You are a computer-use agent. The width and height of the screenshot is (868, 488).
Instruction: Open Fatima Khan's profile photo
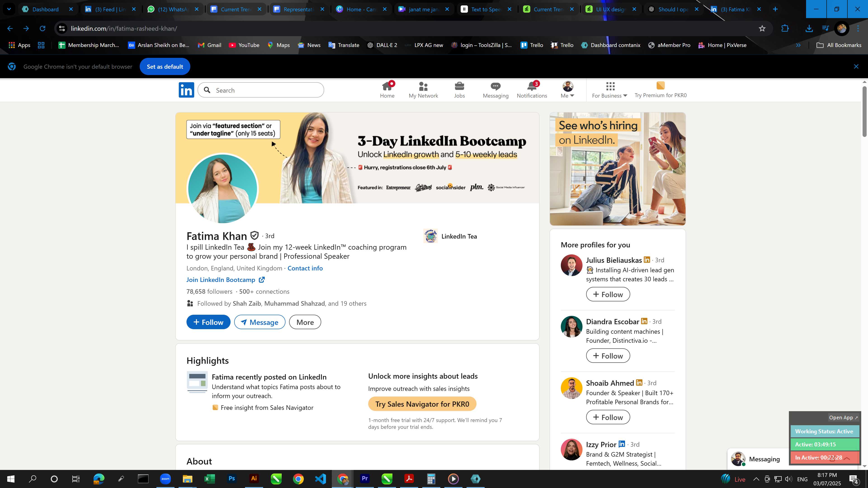222,189
